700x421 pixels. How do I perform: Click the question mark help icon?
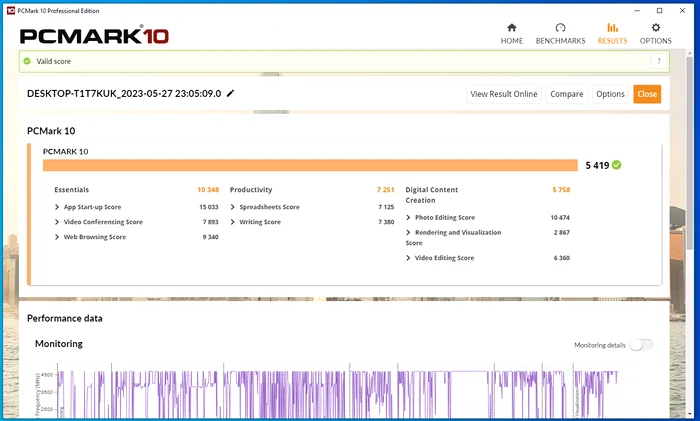(x=659, y=61)
